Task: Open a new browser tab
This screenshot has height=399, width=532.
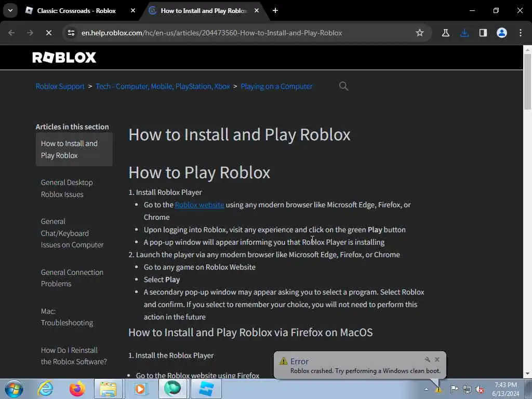Action: [x=275, y=10]
